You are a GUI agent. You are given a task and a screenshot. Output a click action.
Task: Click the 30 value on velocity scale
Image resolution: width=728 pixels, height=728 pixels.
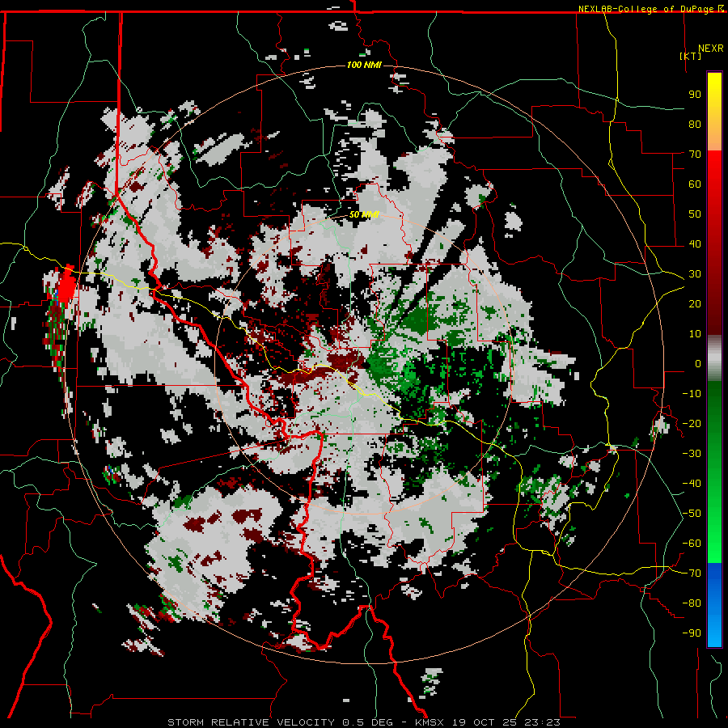pos(695,274)
